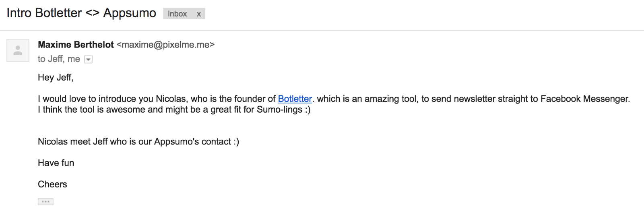Click the sentence introducing Nicolas
Image resolution: width=644 pixels, height=213 pixels.
point(157,99)
